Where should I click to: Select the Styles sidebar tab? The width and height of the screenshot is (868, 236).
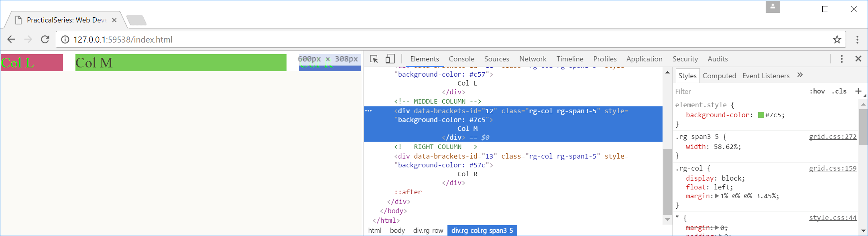[687, 76]
